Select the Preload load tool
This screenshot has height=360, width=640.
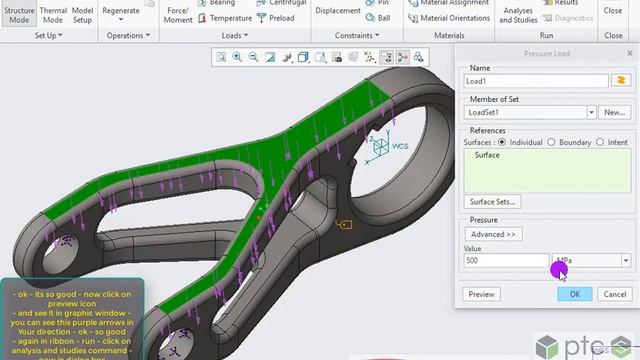[x=276, y=18]
